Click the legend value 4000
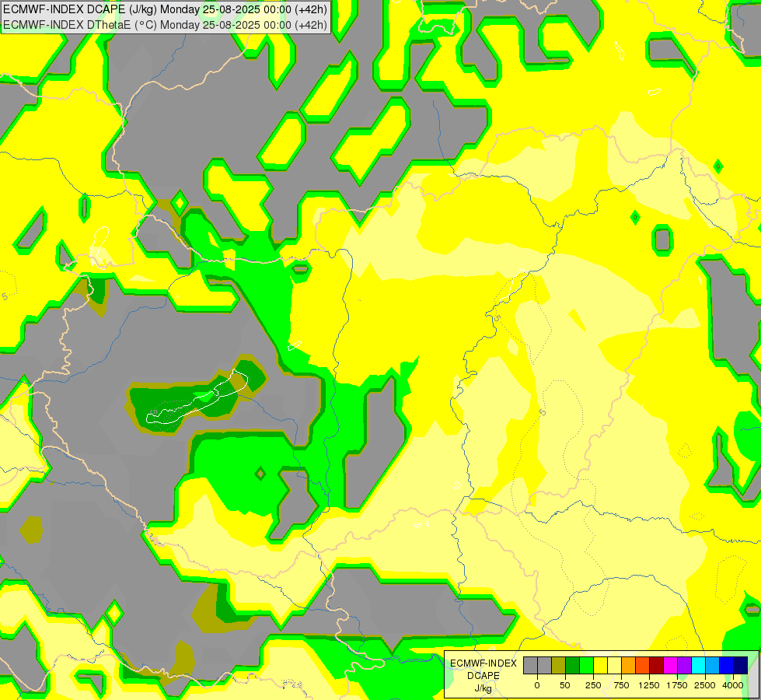Image resolution: width=761 pixels, height=700 pixels. click(x=733, y=685)
